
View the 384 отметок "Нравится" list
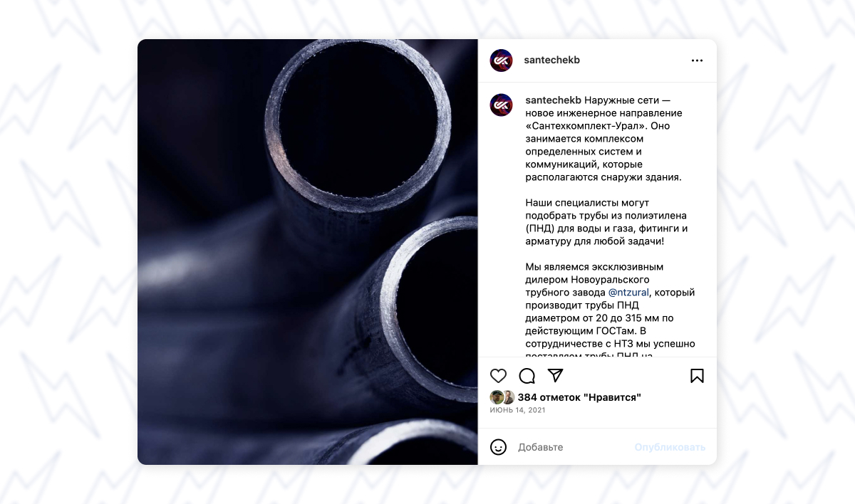tap(579, 397)
